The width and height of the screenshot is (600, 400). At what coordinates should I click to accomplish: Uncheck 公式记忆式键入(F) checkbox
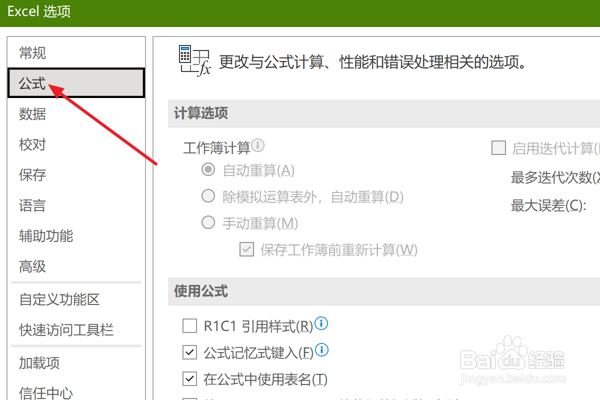pos(189,353)
